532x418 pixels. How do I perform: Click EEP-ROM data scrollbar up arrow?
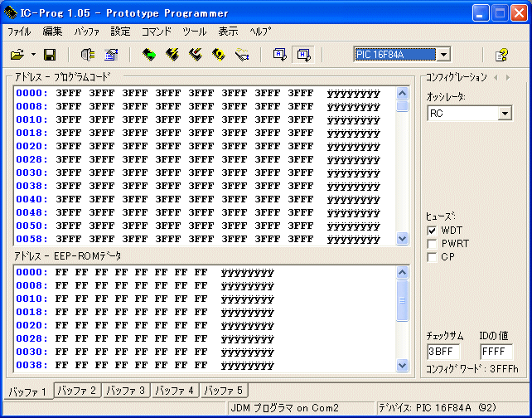tap(403, 272)
